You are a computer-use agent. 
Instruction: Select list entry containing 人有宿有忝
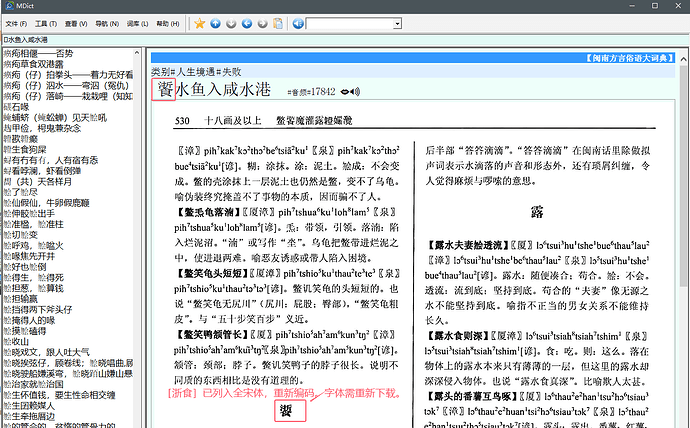[x=51, y=160]
